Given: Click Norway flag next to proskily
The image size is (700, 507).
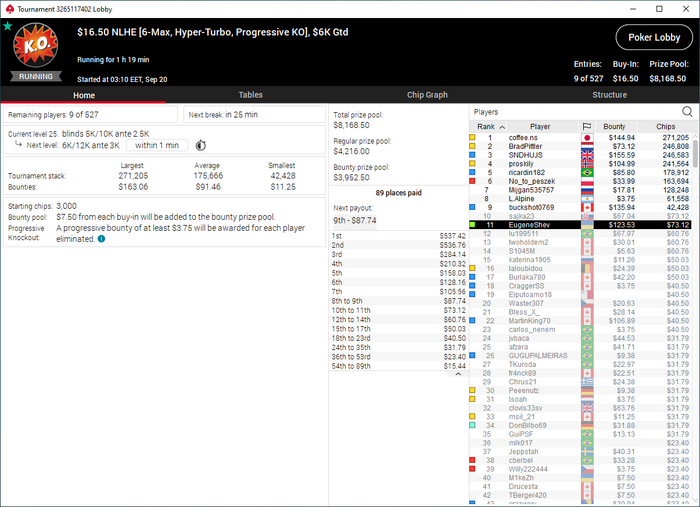Looking at the screenshot, I should click(x=587, y=164).
